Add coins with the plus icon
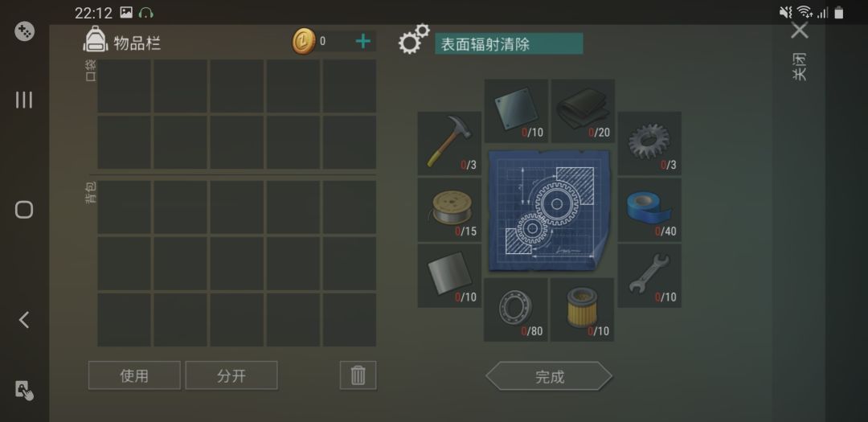Screen dimensions: 868x422 pos(362,41)
